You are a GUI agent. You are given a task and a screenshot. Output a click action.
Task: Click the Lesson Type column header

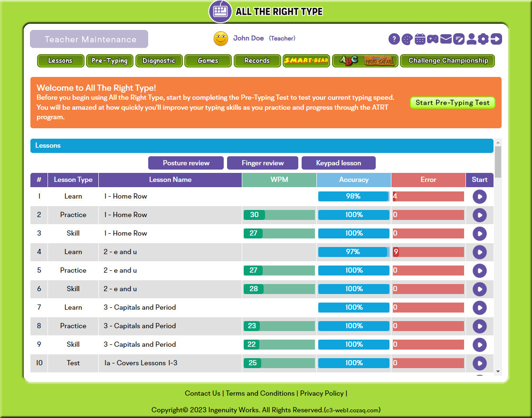coord(73,180)
